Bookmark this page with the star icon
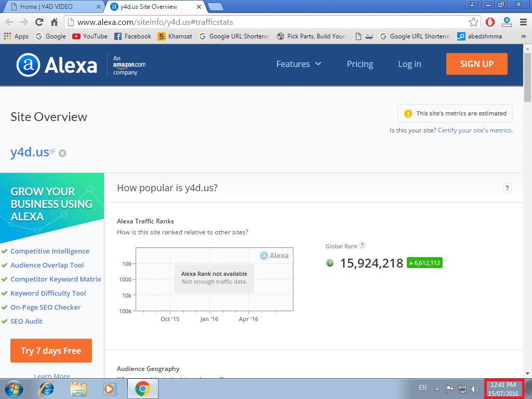Viewport: 532px width, 399px height. coord(473,22)
